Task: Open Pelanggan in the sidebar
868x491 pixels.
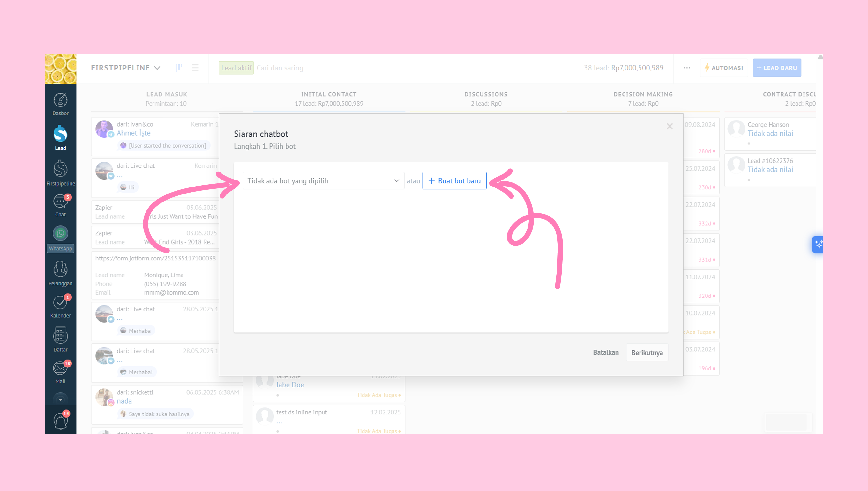Action: pyautogui.click(x=60, y=274)
